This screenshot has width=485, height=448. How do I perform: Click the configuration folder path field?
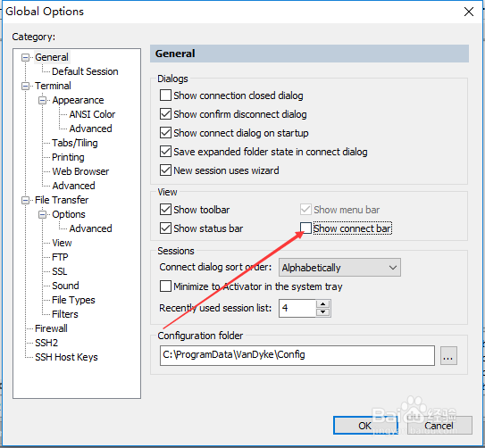pos(297,355)
